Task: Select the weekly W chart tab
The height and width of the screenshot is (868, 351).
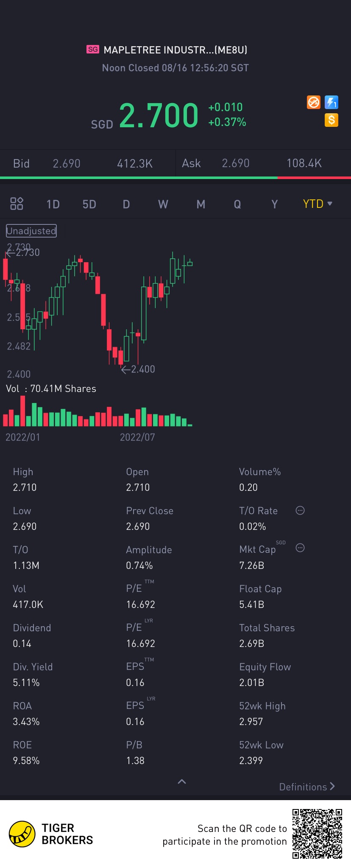Action: click(163, 204)
